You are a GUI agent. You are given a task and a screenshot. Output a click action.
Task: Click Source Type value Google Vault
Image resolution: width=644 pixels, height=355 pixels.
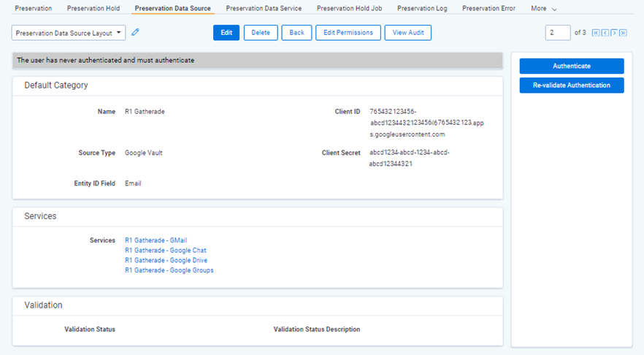point(143,153)
